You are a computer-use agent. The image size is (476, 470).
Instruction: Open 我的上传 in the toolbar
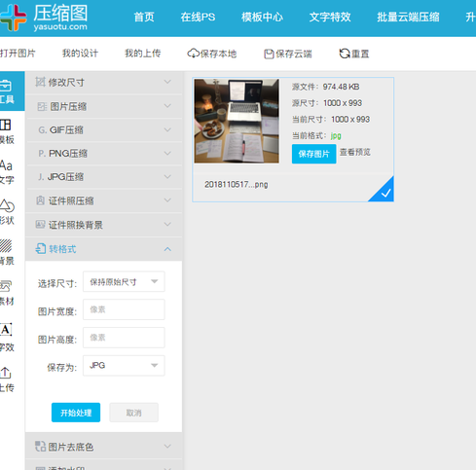143,54
